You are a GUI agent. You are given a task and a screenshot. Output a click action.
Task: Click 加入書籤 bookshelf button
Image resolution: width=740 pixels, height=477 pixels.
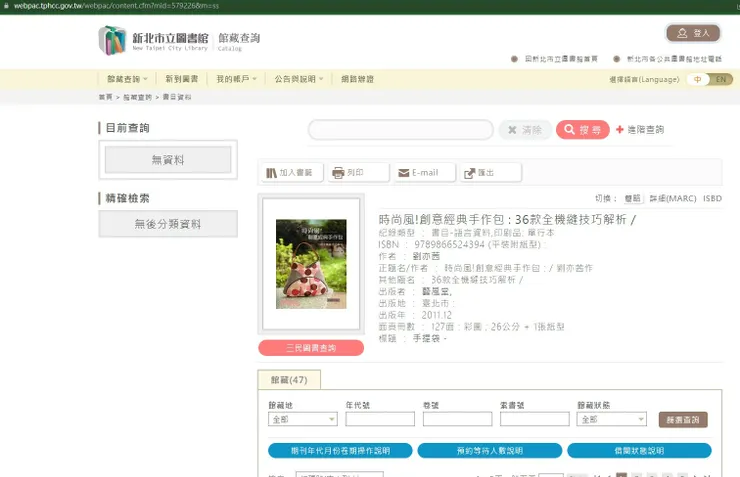coord(292,173)
